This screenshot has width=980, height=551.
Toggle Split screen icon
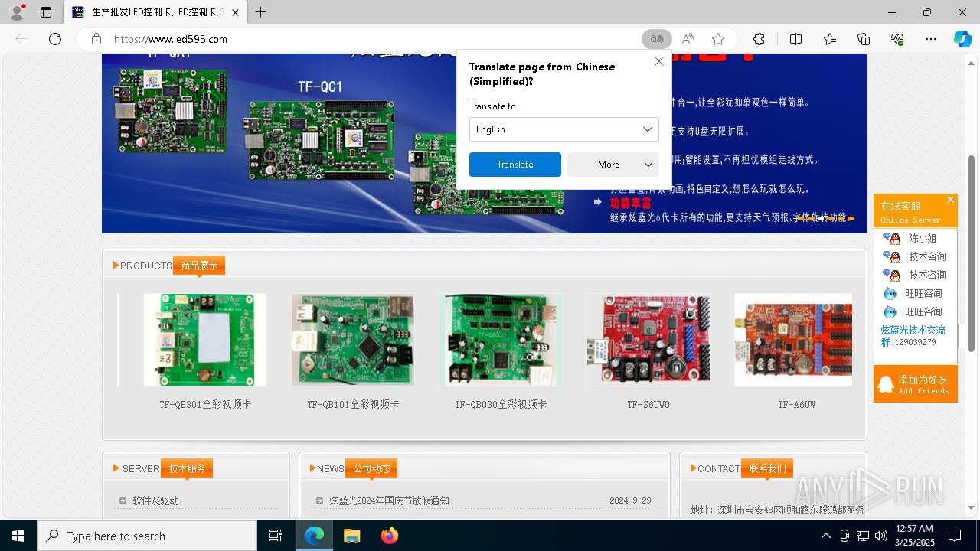click(x=795, y=39)
